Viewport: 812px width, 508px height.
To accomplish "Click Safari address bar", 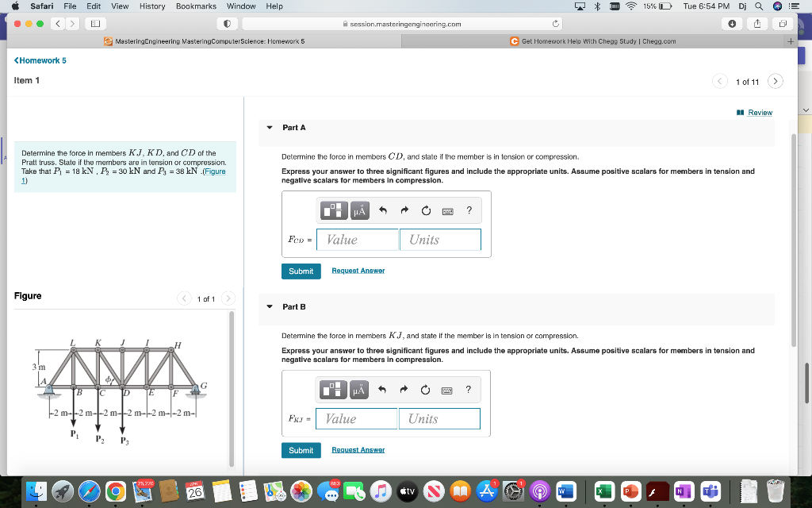I will coord(402,24).
